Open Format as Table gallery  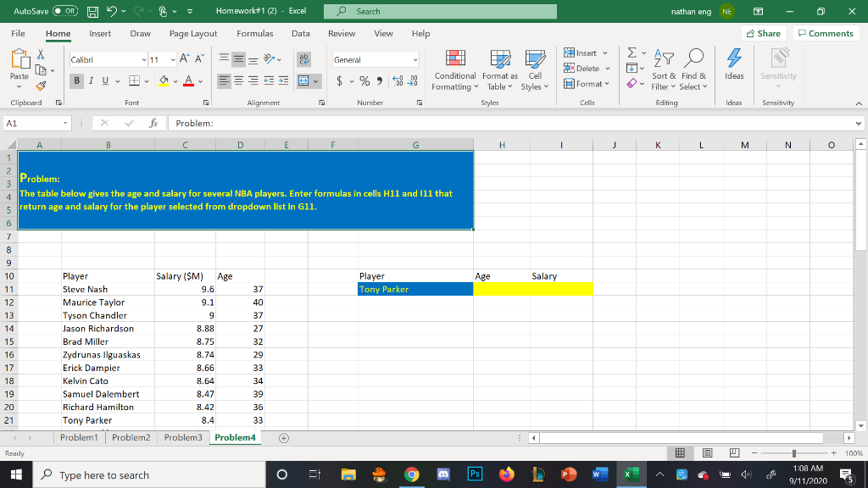499,71
